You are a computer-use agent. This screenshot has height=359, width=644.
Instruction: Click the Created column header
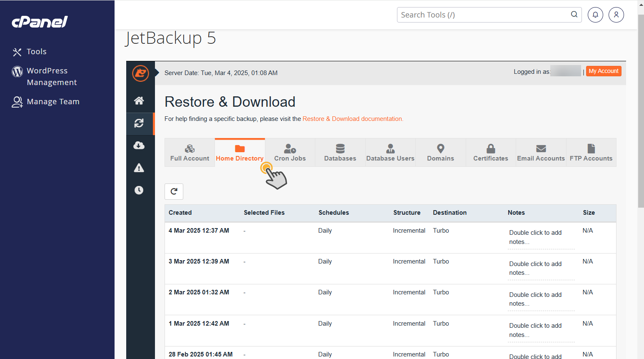click(x=180, y=213)
